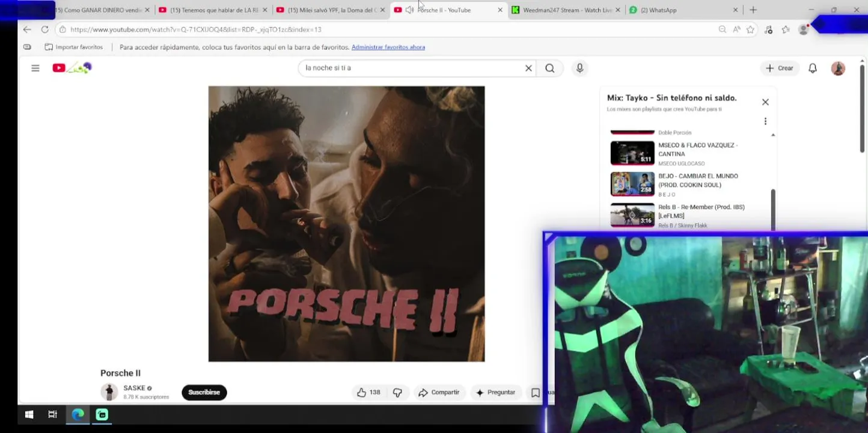This screenshot has height=433, width=868.
Task: Subscribe to SASKE with Suscribirse button
Action: click(204, 392)
